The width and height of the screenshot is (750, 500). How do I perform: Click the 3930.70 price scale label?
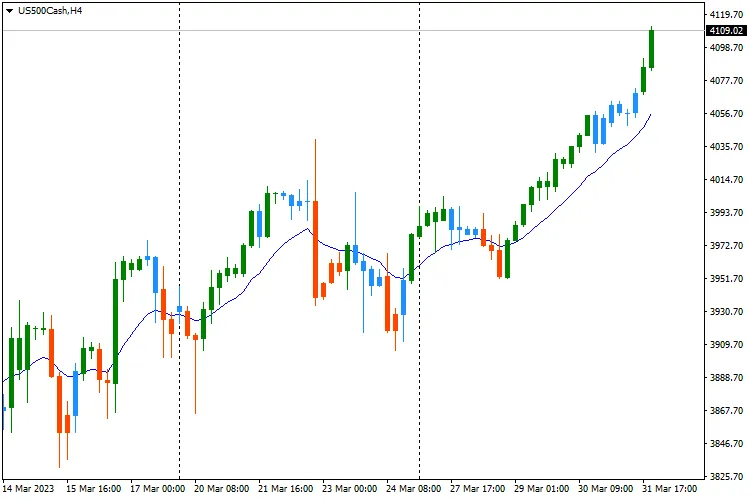click(724, 312)
